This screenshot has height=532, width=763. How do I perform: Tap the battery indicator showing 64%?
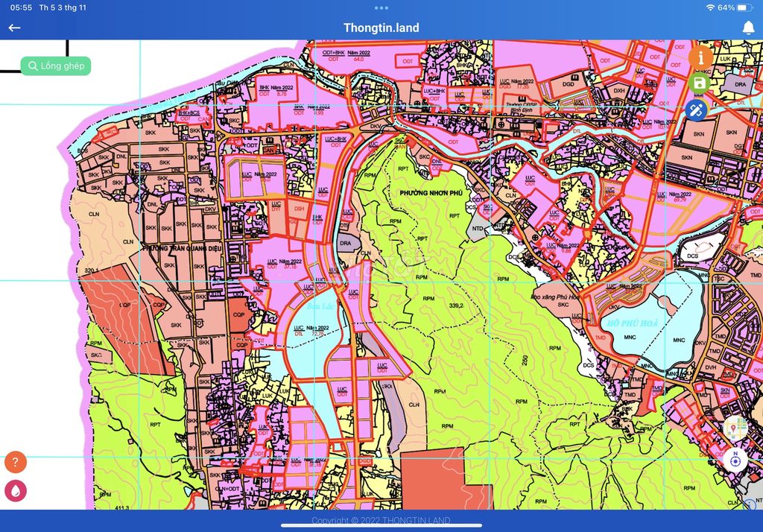pos(735,7)
